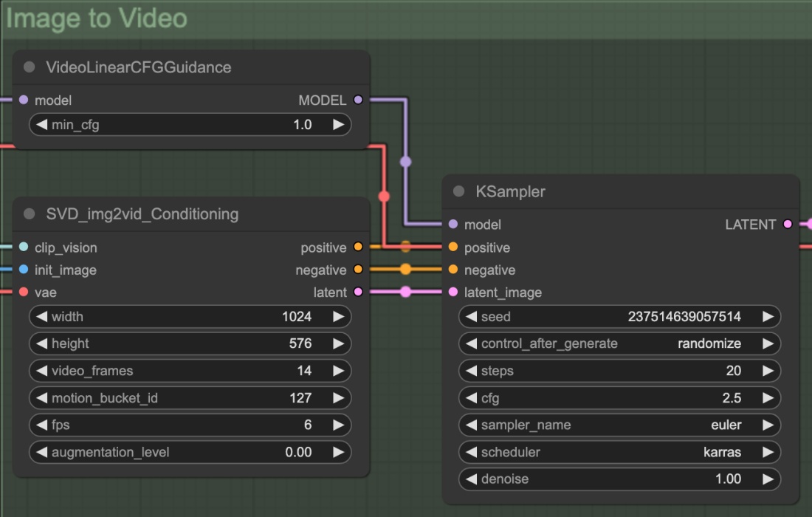Click the negative input socket on KSampler
812x517 pixels.
point(453,270)
